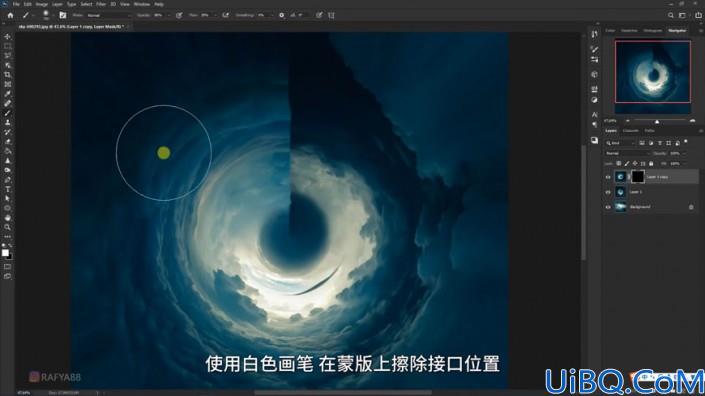
Task: Open the Filter menu
Action: [101, 4]
